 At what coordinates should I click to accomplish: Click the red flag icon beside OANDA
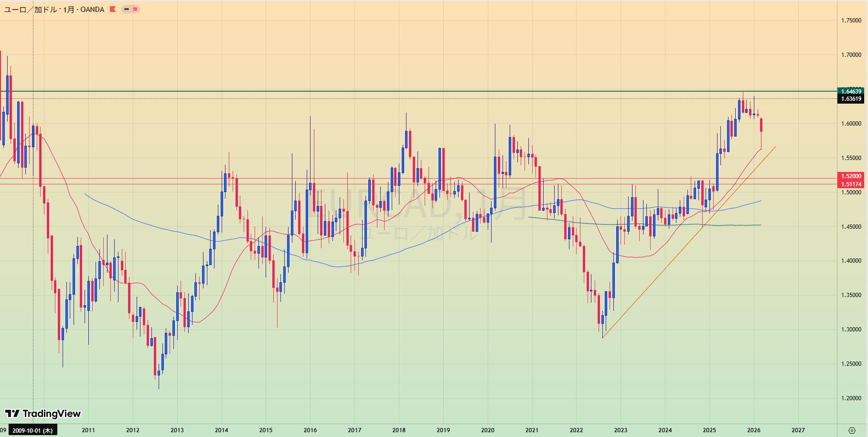pos(113,9)
